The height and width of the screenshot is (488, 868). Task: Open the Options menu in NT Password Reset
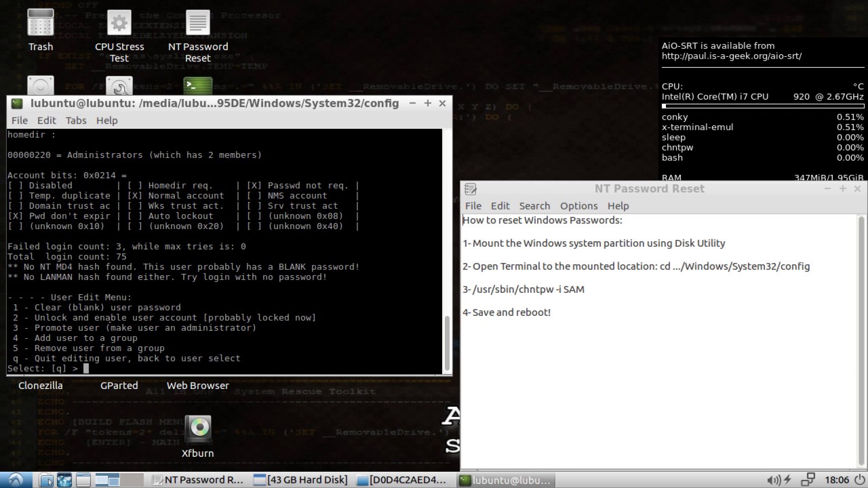(579, 206)
